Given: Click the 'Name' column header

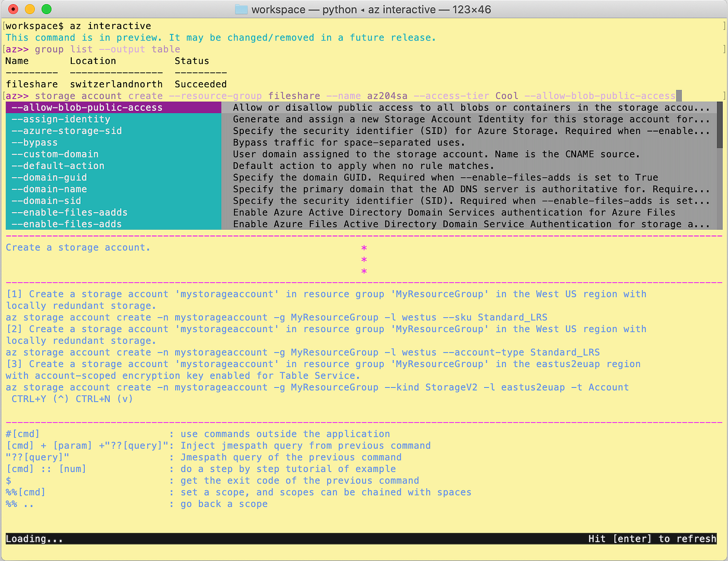Looking at the screenshot, I should coord(17,61).
